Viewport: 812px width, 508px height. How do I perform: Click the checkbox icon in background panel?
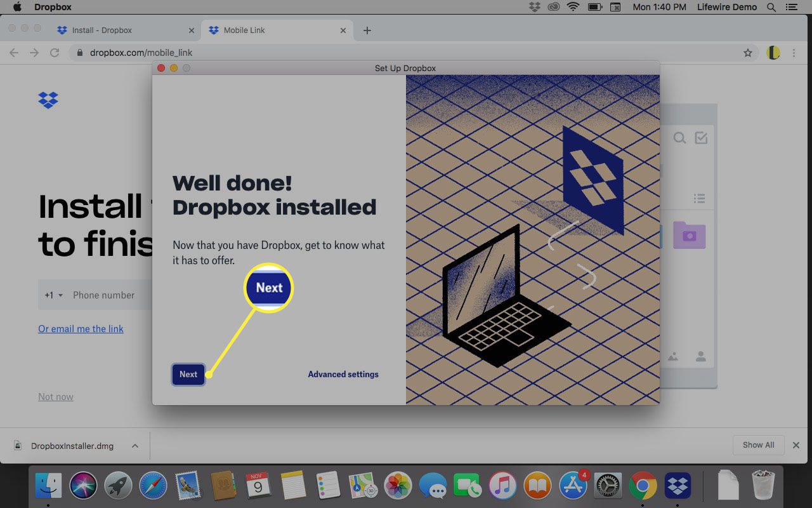point(701,138)
